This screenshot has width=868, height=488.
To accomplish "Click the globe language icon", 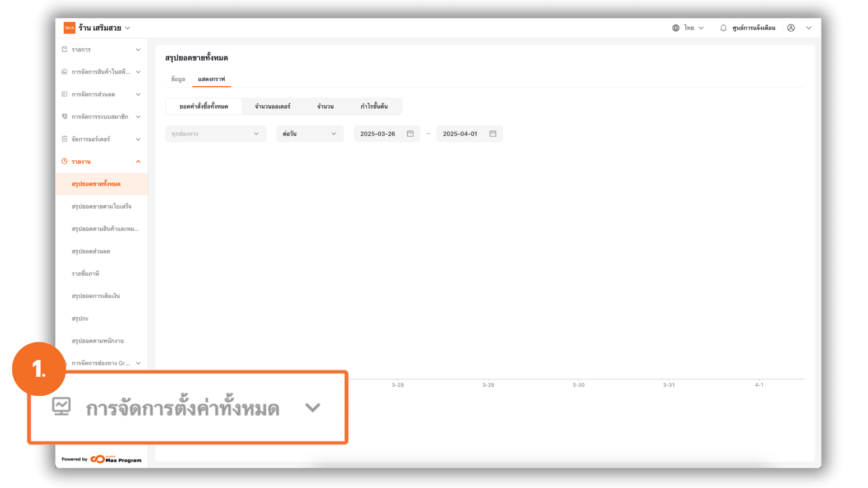I will pos(676,28).
